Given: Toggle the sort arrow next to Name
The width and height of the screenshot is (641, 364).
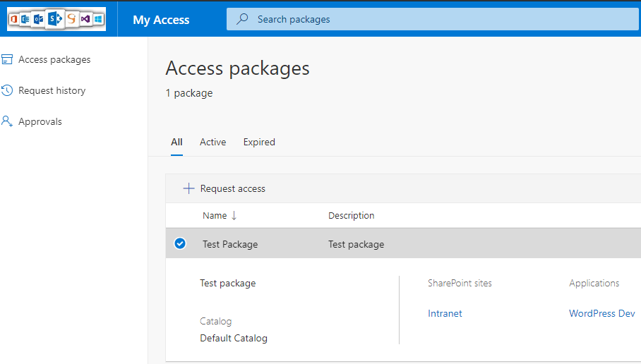Looking at the screenshot, I should 234,216.
